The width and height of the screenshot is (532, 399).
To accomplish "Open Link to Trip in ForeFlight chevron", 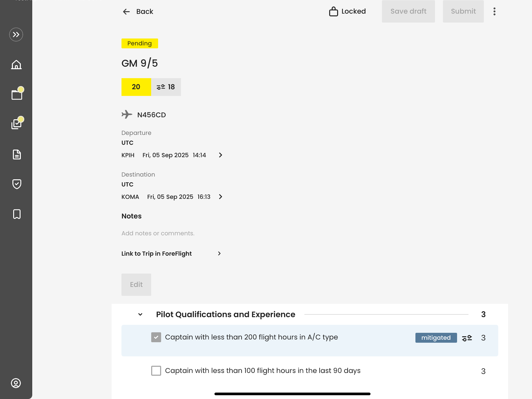I will click(x=219, y=253).
